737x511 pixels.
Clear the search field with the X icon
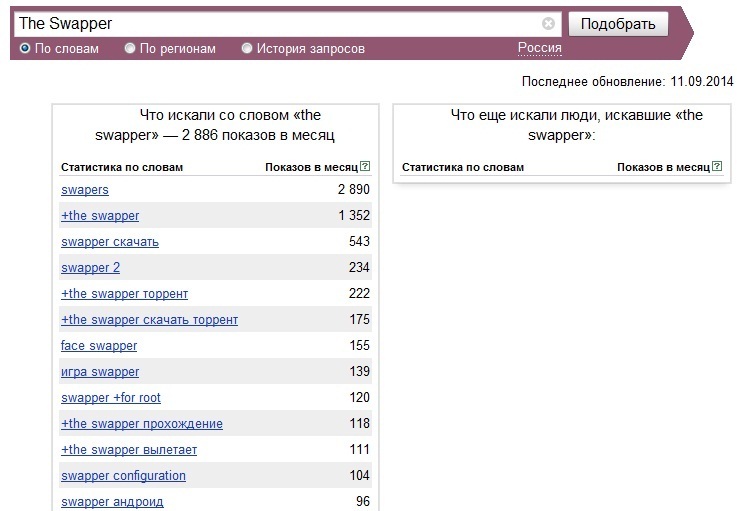548,24
